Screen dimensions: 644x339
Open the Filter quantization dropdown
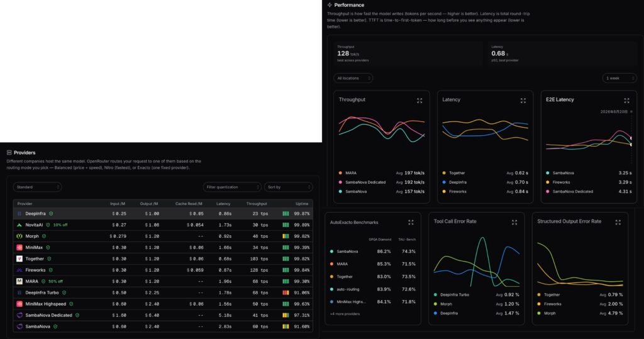click(232, 187)
